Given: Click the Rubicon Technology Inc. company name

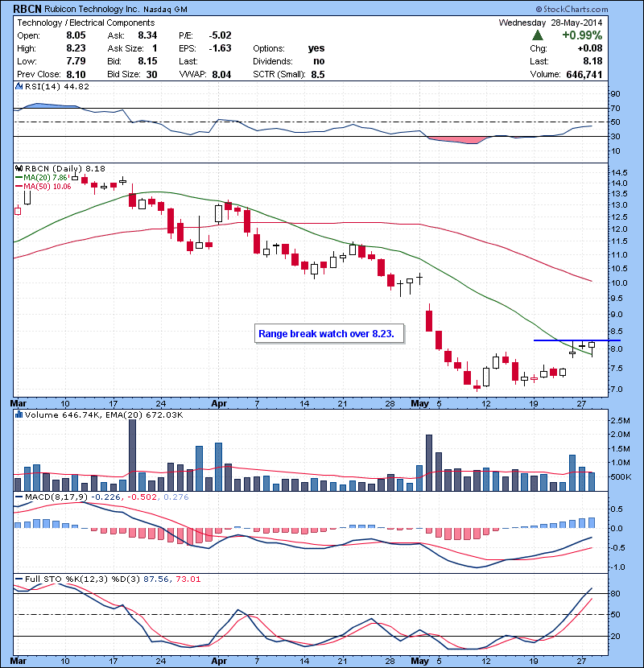Looking at the screenshot, I should (x=92, y=9).
